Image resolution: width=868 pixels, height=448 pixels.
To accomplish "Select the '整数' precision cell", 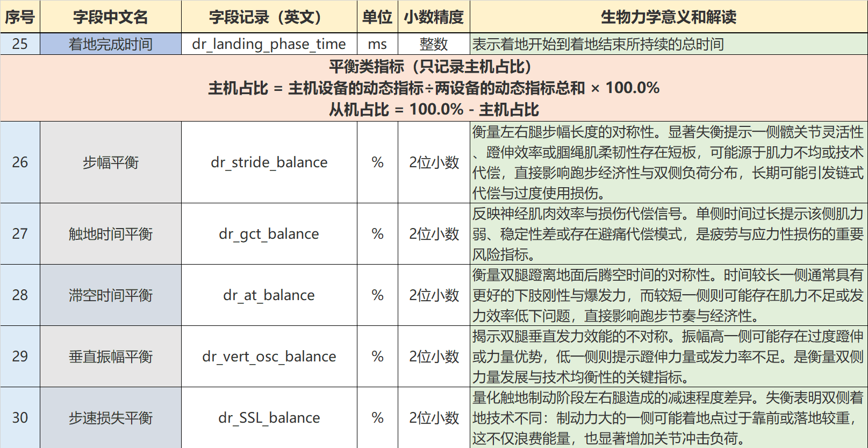I will (x=434, y=44).
